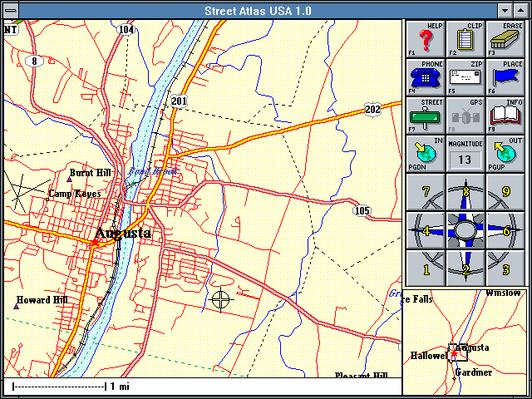The image size is (532, 399).
Task: Pan map north with compass 8
Action: pyautogui.click(x=465, y=192)
